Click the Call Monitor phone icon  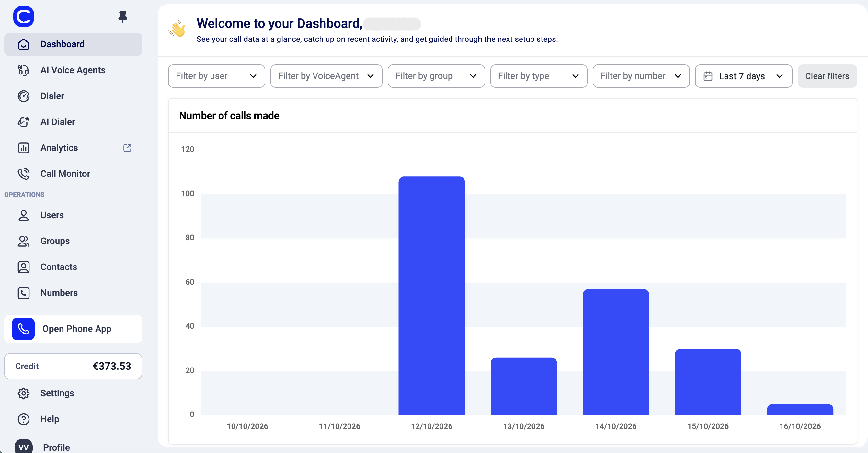[24, 174]
